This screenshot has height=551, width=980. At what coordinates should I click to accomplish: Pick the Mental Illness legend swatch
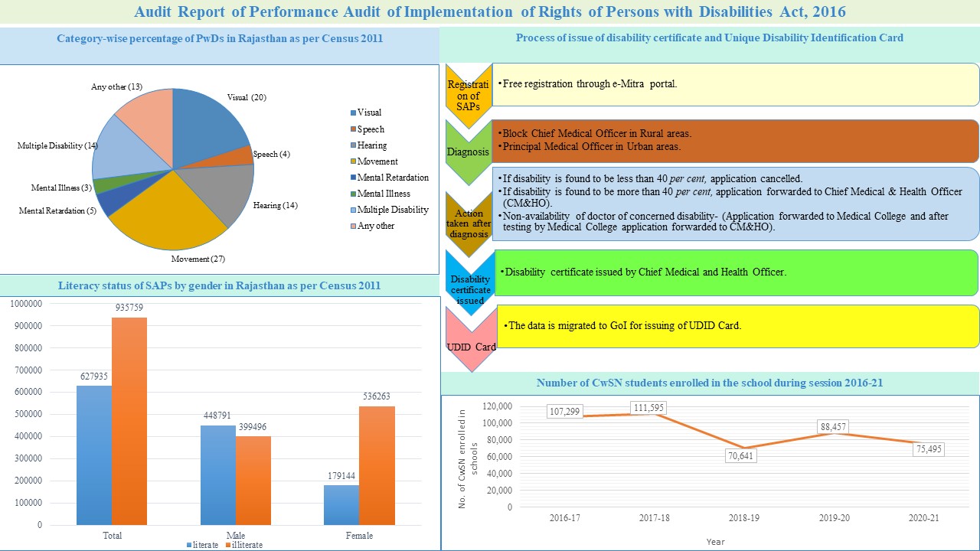(x=351, y=194)
